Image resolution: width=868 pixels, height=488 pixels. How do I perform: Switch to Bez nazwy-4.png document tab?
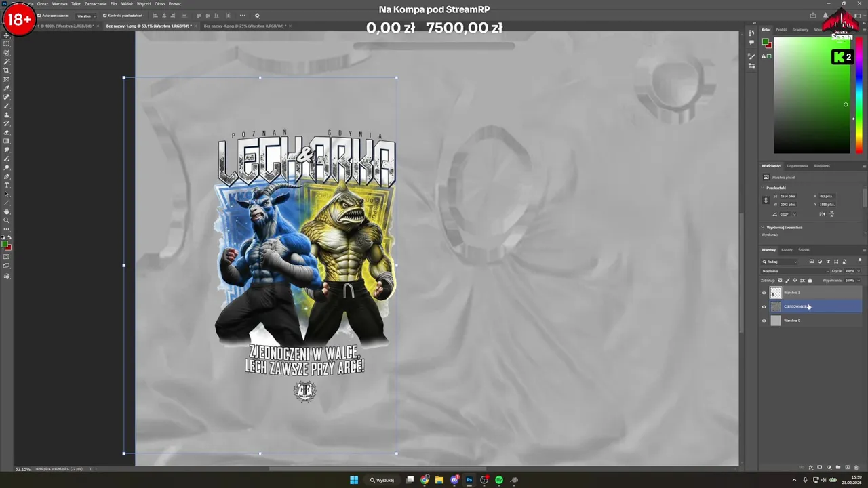(245, 26)
